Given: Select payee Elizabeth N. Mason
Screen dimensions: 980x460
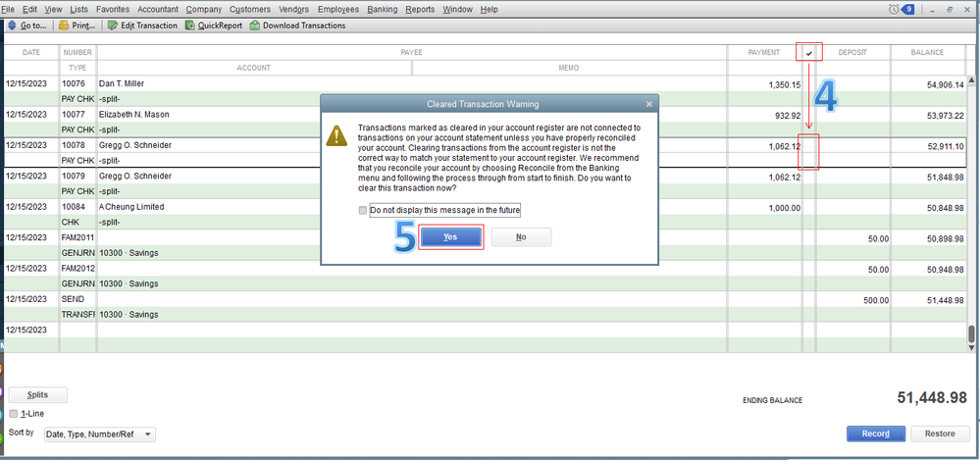Looking at the screenshot, I should coord(133,115).
